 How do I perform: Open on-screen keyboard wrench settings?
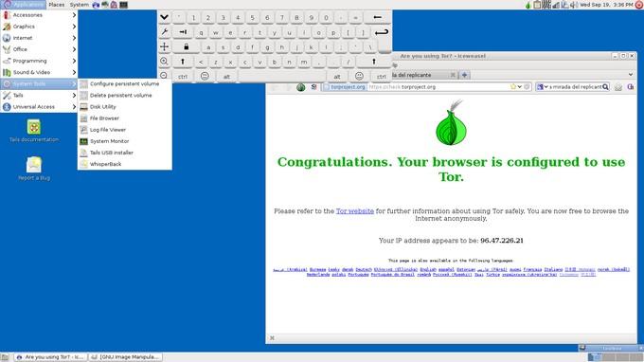coord(164,32)
